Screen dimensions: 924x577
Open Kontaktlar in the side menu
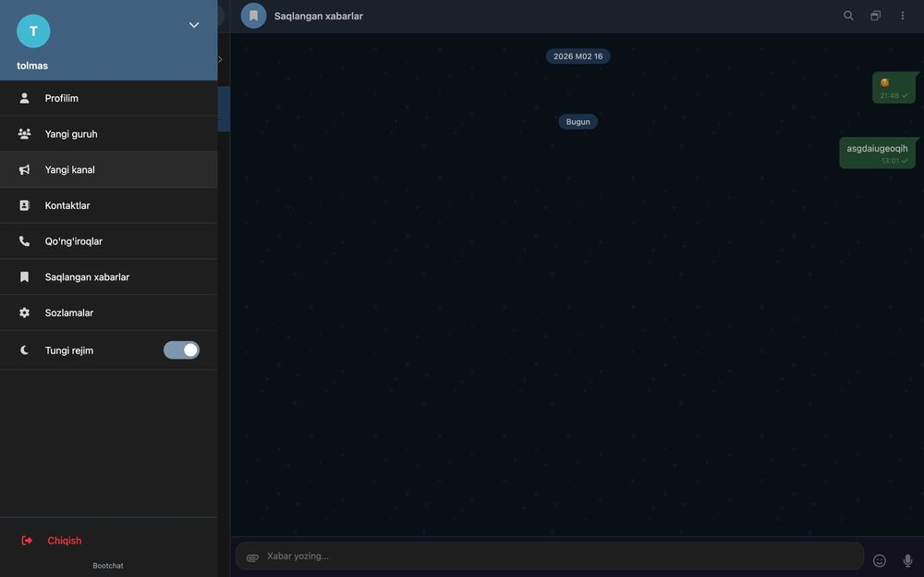pos(108,205)
